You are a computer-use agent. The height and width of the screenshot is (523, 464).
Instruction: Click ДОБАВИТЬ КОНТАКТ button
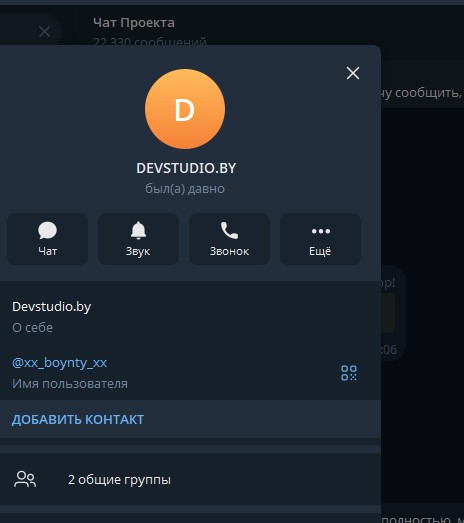click(x=78, y=419)
